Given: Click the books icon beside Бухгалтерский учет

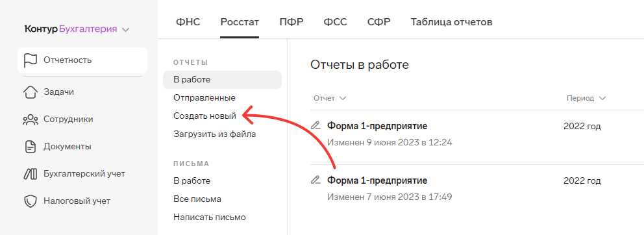Looking at the screenshot, I should click(x=30, y=174).
